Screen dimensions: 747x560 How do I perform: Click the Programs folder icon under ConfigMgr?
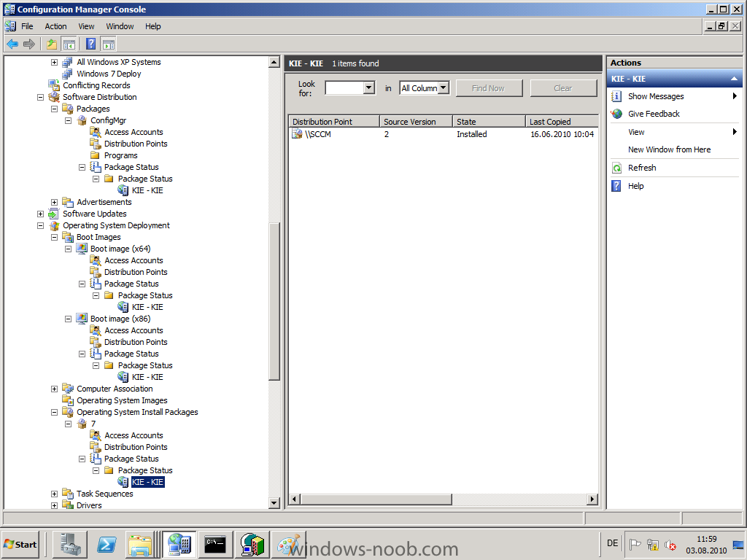point(96,155)
